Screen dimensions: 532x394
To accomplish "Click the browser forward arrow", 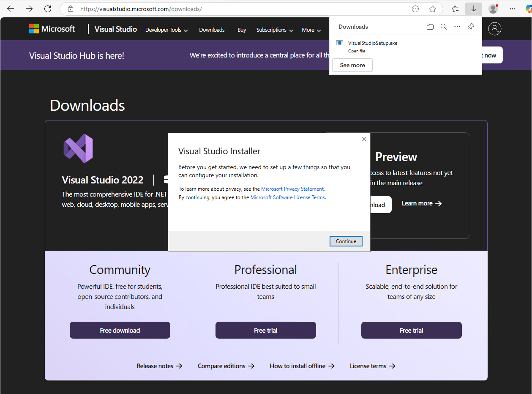I will point(29,9).
